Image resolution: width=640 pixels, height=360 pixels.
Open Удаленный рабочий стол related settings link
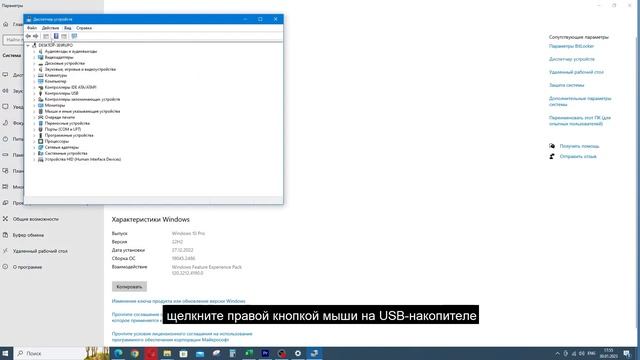(x=576, y=72)
